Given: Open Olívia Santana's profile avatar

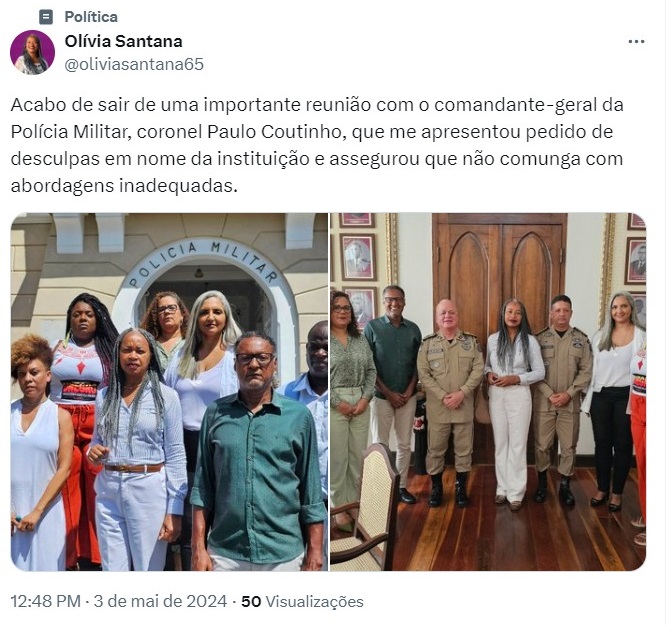Looking at the screenshot, I should click(32, 52).
